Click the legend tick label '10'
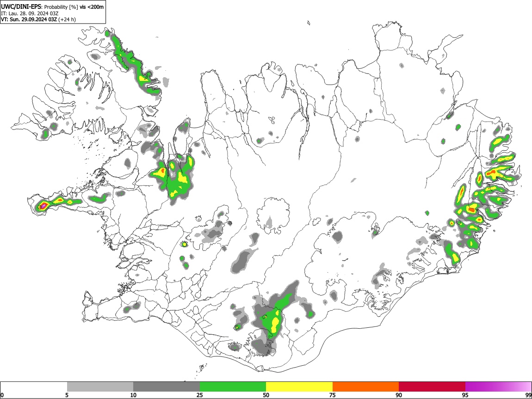The image size is (532, 399). pyautogui.click(x=133, y=395)
